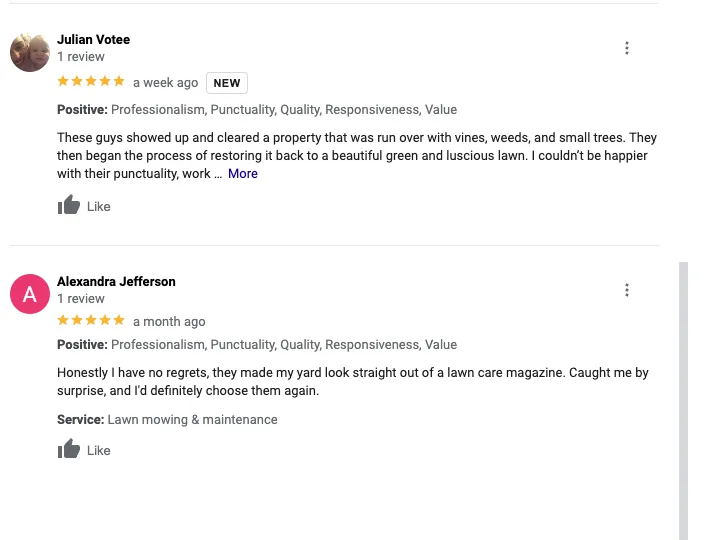
Task: Click thumbs-up icon on Alexandra Jefferson's review
Action: tap(69, 450)
